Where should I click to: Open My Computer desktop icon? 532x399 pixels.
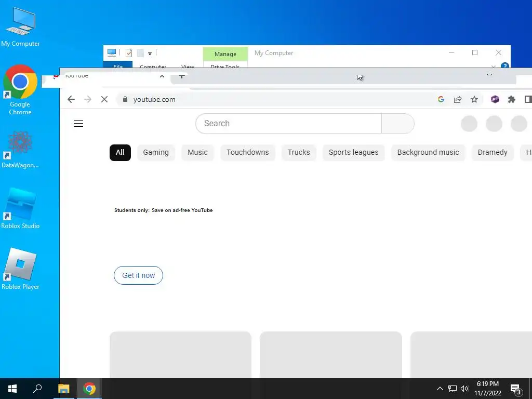click(20, 27)
